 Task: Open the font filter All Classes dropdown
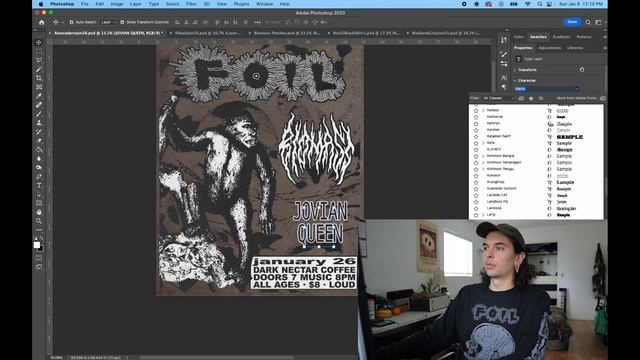tap(498, 98)
